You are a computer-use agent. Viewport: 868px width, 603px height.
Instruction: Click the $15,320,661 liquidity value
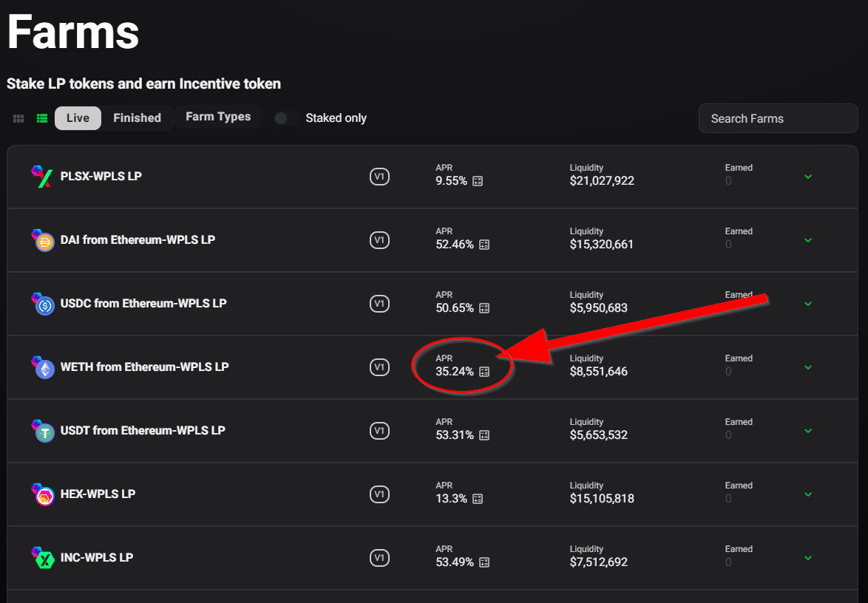point(601,245)
